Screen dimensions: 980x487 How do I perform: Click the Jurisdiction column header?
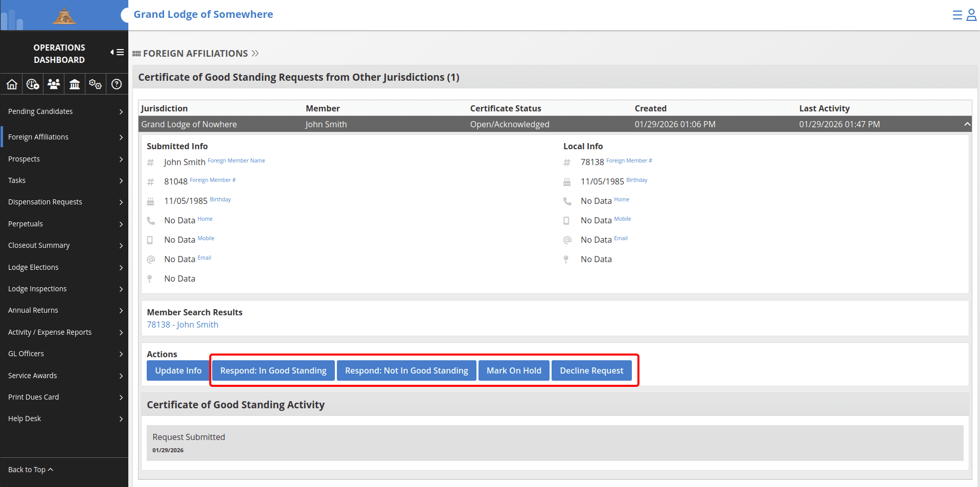(165, 108)
